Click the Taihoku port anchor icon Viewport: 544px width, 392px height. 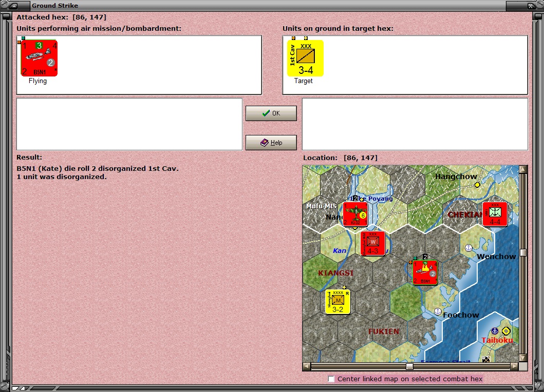(x=495, y=330)
